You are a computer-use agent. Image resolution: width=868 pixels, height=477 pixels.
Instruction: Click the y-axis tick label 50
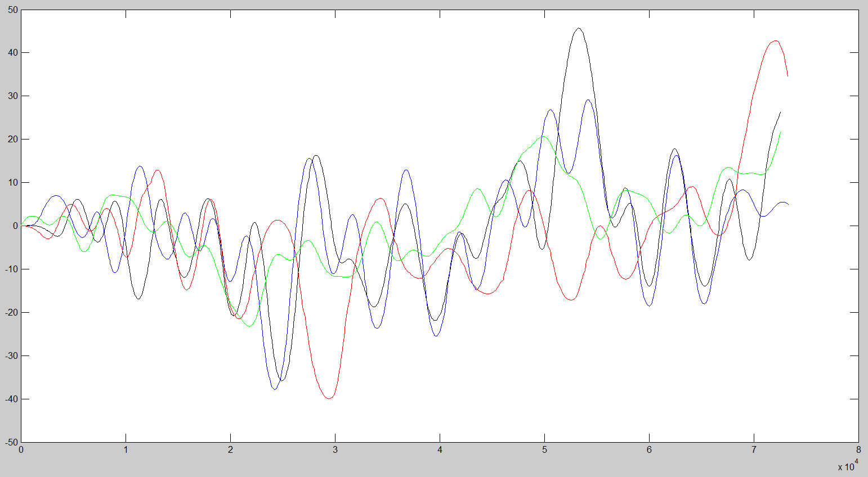point(13,10)
